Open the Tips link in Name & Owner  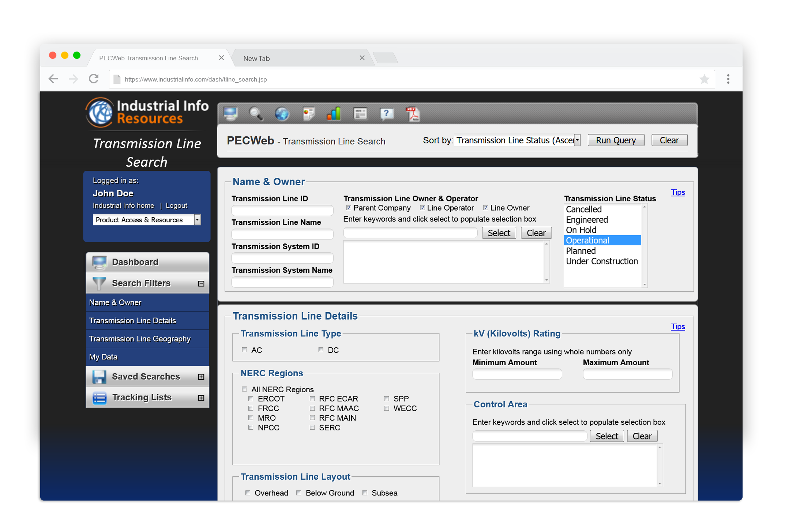678,192
